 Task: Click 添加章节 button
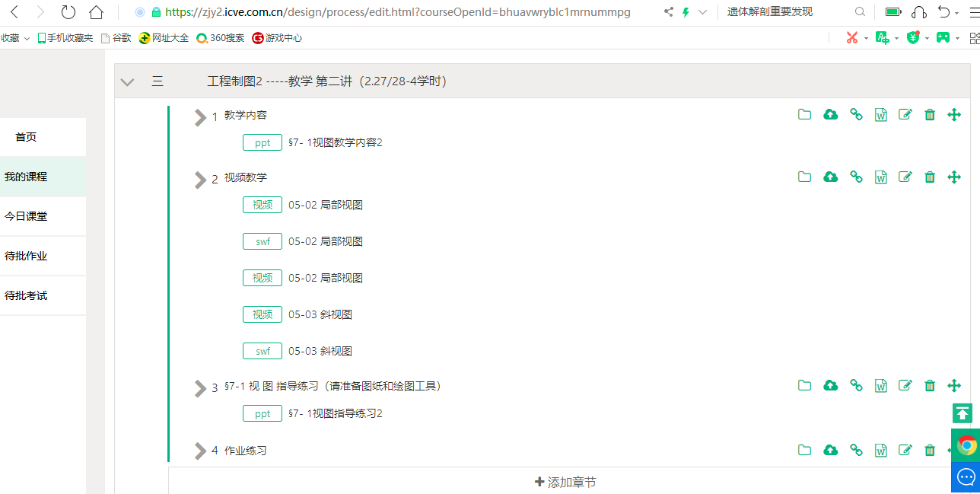tap(565, 482)
